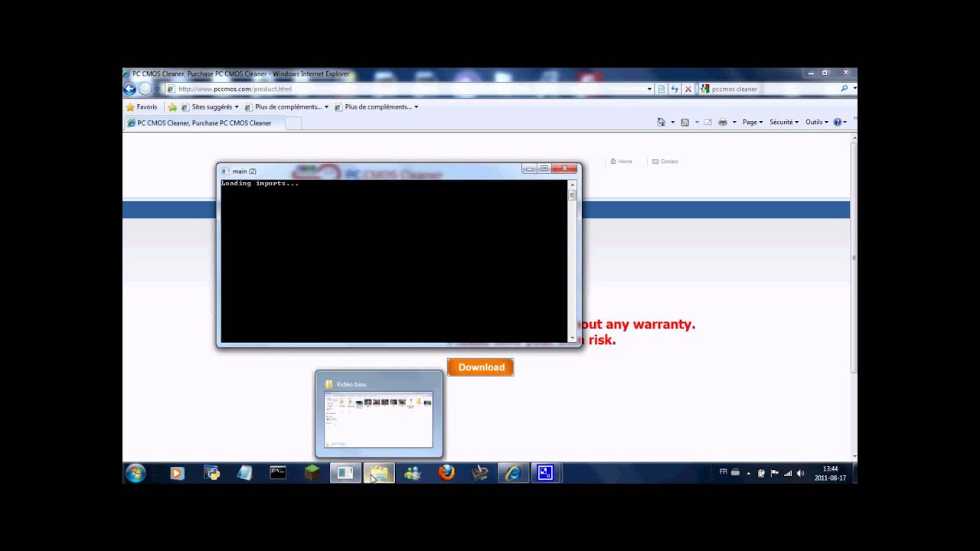This screenshot has width=980, height=551.
Task: Click the Contact link on webpage
Action: (x=665, y=161)
